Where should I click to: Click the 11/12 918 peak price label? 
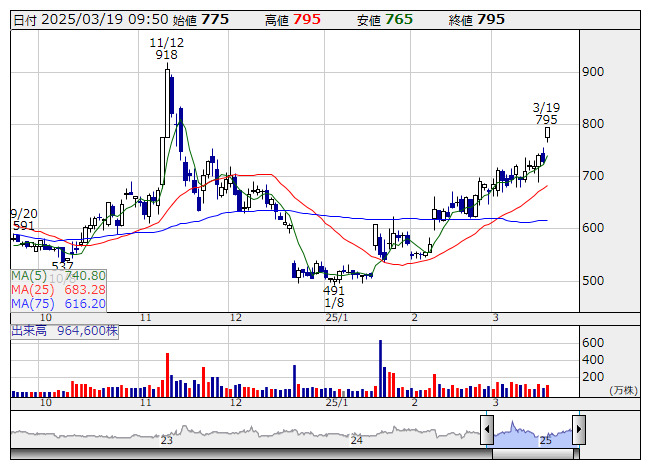pos(165,48)
